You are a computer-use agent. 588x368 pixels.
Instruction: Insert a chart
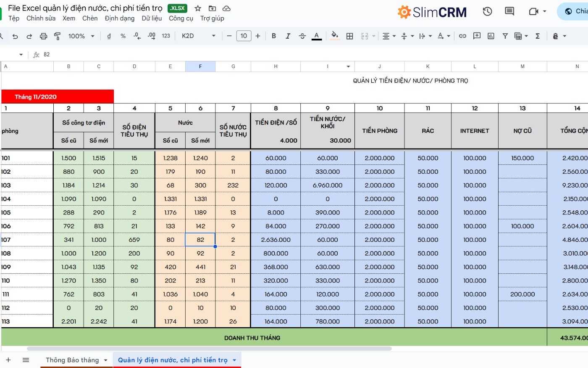coord(490,36)
